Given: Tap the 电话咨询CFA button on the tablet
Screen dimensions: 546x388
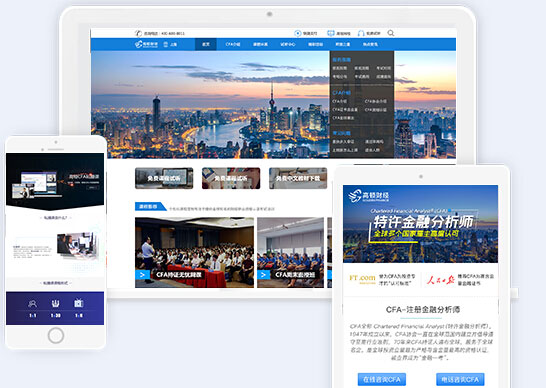Looking at the screenshot, I should tap(460, 379).
